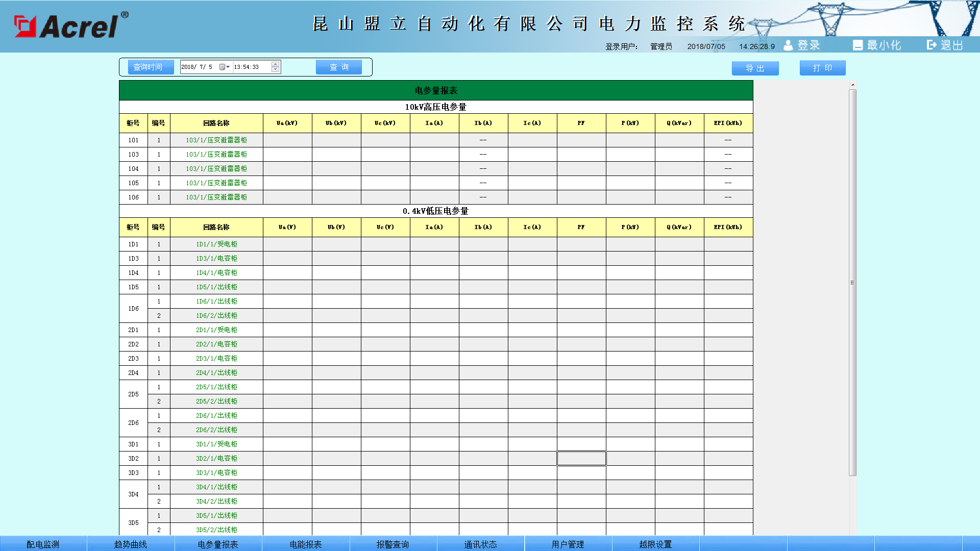
Task: Select the 1D6/2/出线柜 circuit name
Action: tap(216, 315)
